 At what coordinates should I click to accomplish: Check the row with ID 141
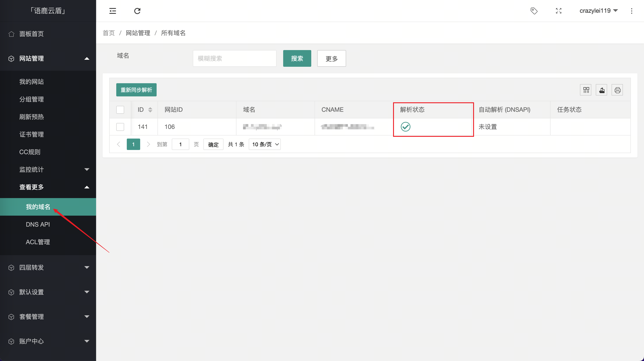(x=120, y=127)
